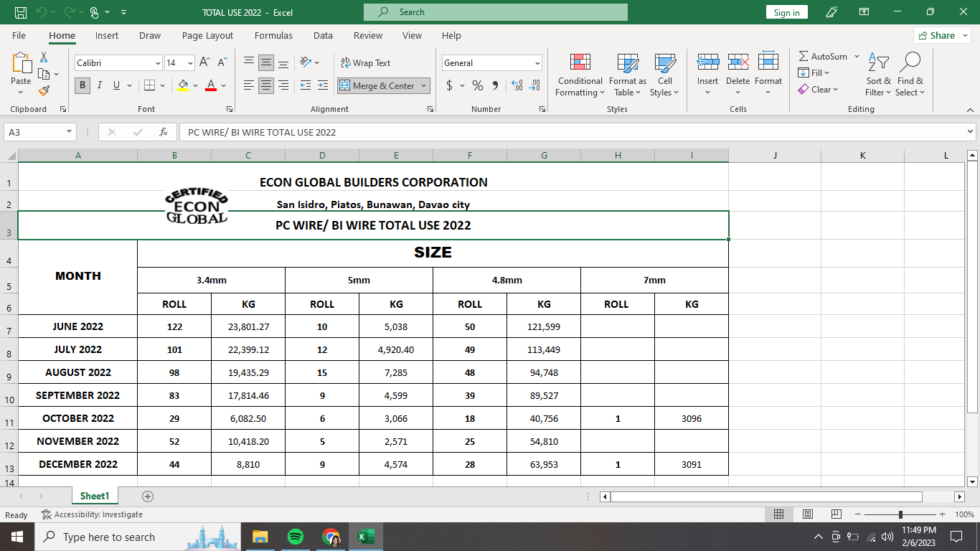This screenshot has height=551, width=980.
Task: Click Accessibility: Investigate in status bar
Action: click(92, 514)
